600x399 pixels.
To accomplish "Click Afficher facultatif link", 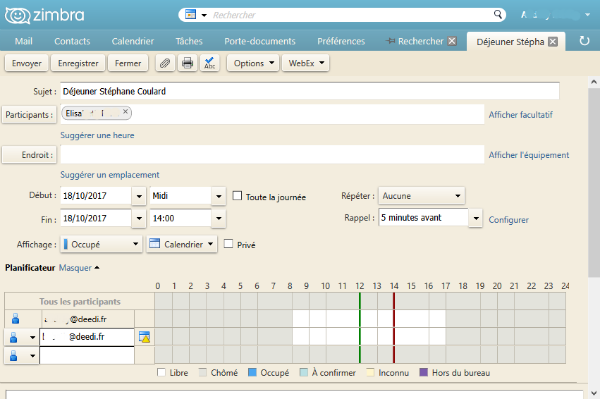I will point(520,115).
